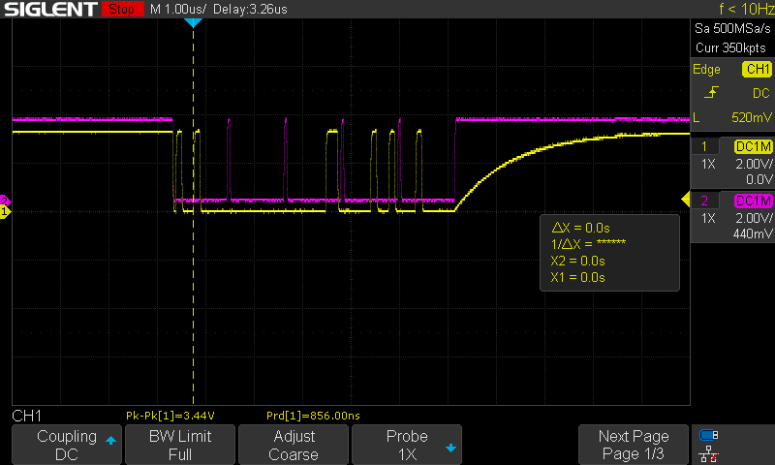
Task: Open the Coupling DC dropdown
Action: [67, 445]
